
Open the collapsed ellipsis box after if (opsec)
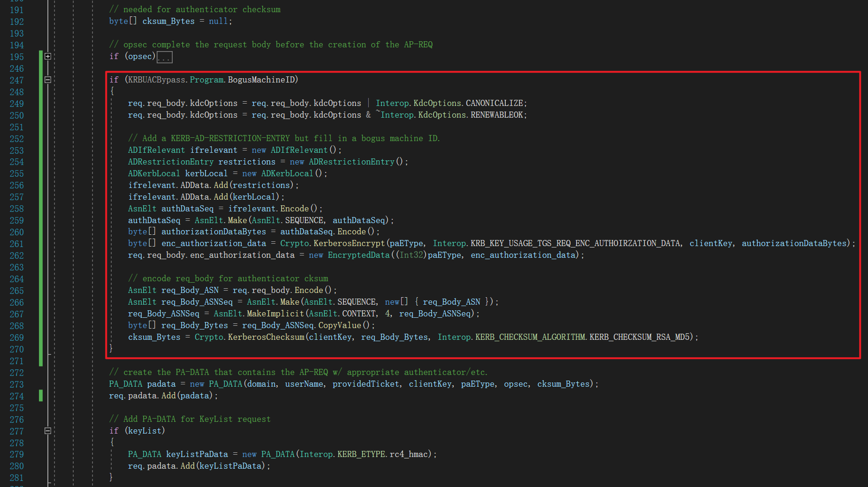pyautogui.click(x=165, y=57)
